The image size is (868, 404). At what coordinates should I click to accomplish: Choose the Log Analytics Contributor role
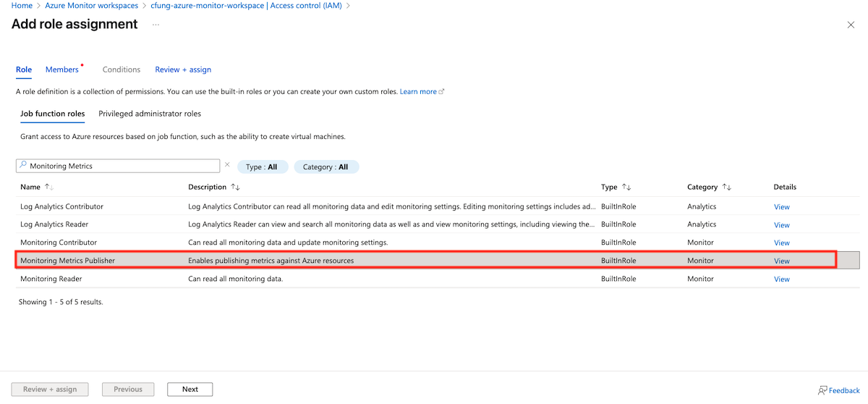[61, 206]
